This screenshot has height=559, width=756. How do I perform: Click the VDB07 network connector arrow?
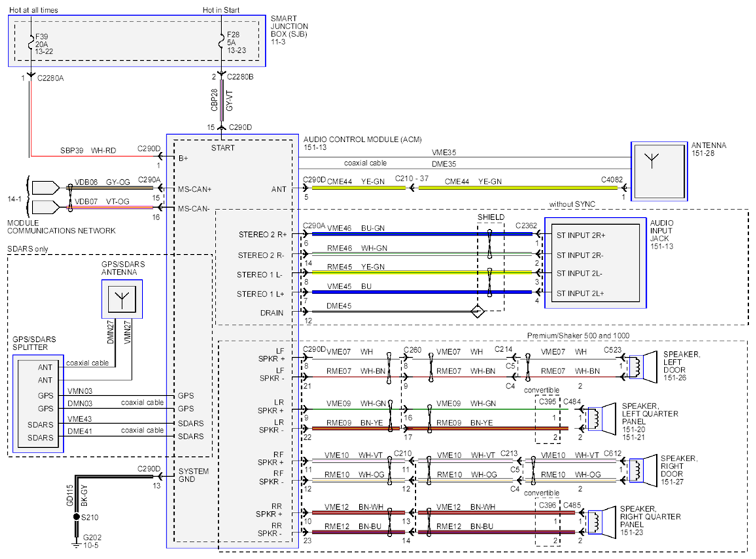(x=45, y=208)
